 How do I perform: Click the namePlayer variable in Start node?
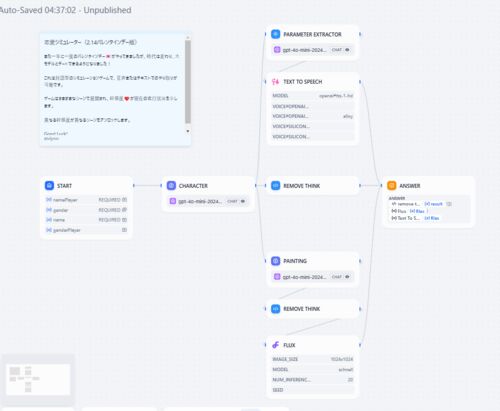tap(65, 200)
